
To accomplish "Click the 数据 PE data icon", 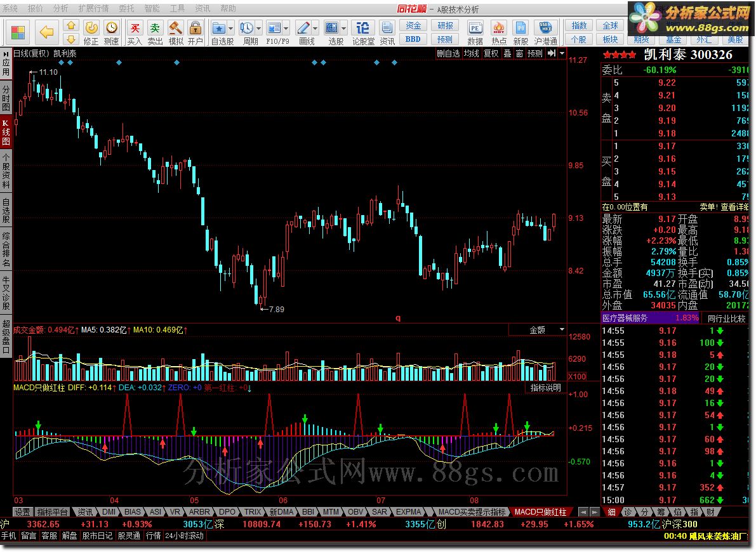I will tap(475, 33).
